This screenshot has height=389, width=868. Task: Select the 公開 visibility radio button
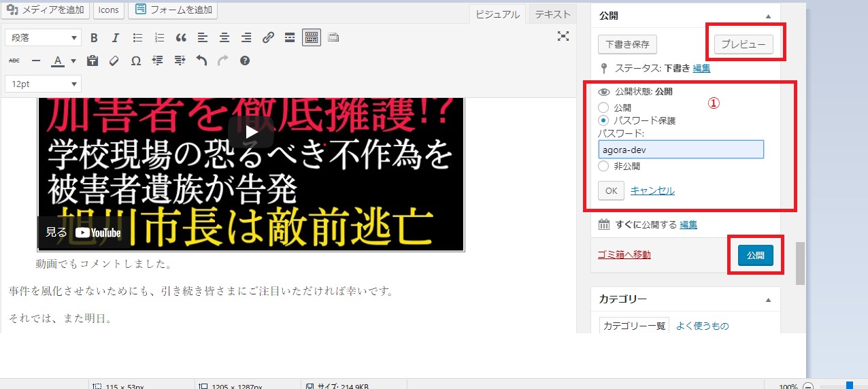point(603,107)
